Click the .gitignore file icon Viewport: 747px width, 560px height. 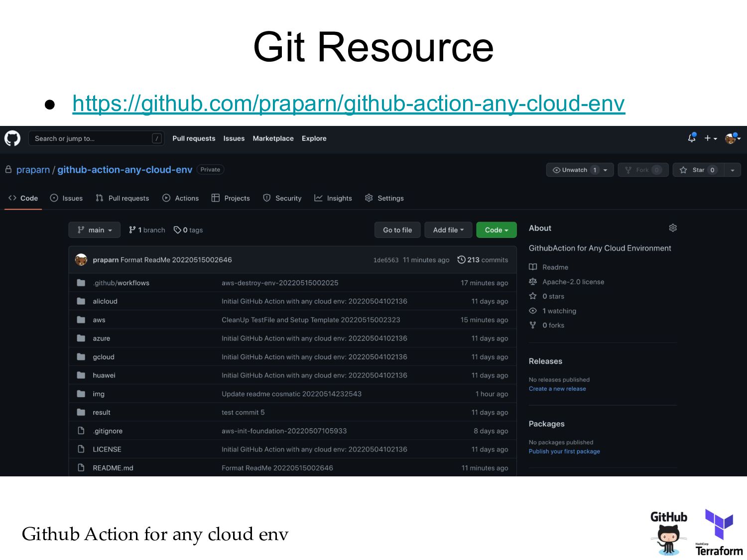pyautogui.click(x=81, y=431)
